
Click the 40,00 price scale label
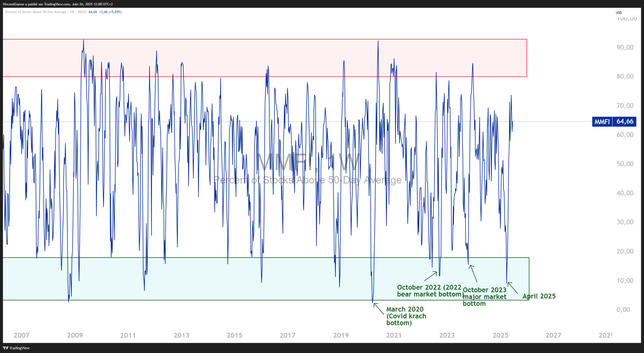tap(625, 193)
